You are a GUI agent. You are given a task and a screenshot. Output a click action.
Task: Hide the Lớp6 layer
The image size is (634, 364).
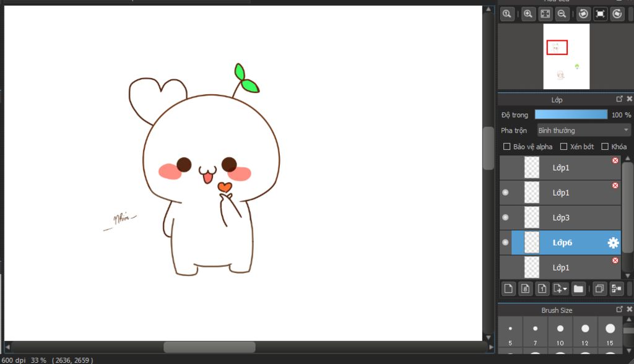505,242
